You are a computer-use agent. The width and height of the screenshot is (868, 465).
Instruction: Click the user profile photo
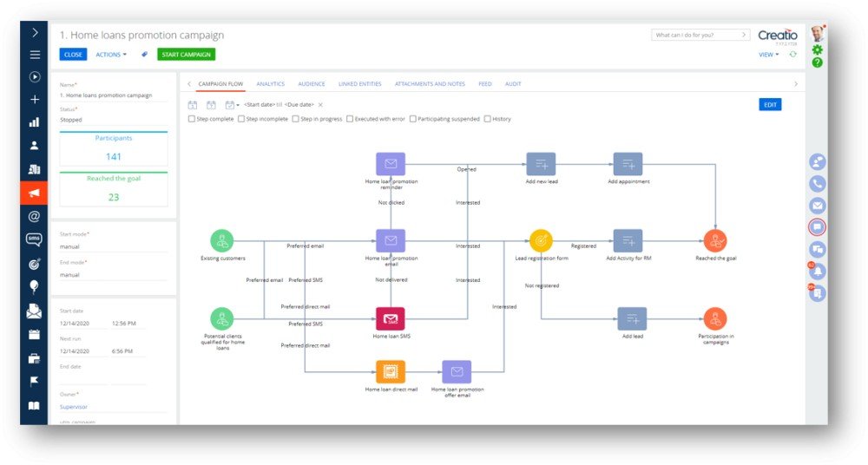tap(818, 33)
